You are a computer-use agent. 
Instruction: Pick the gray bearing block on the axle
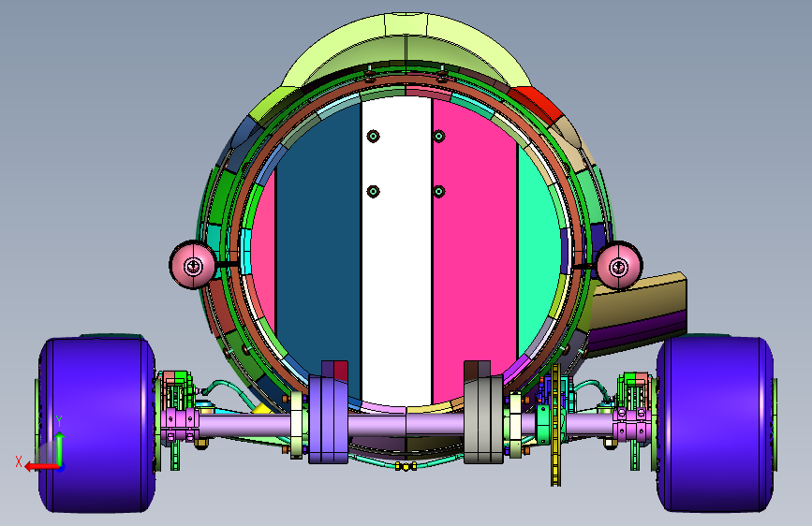coord(483,419)
